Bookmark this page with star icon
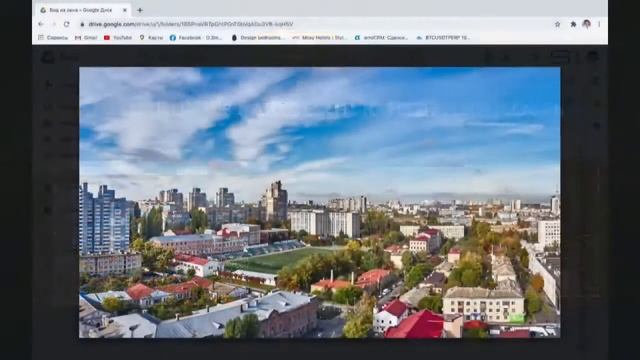This screenshot has width=640, height=360. point(557,24)
